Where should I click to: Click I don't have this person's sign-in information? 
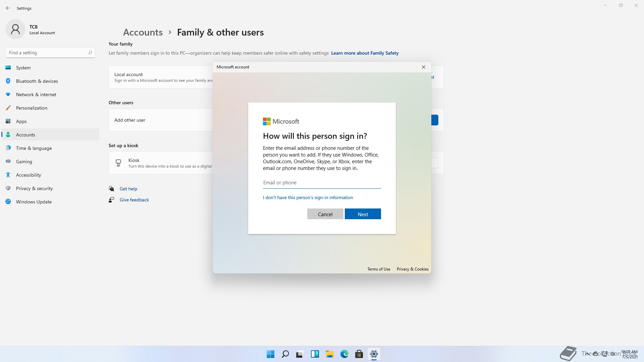(x=308, y=197)
